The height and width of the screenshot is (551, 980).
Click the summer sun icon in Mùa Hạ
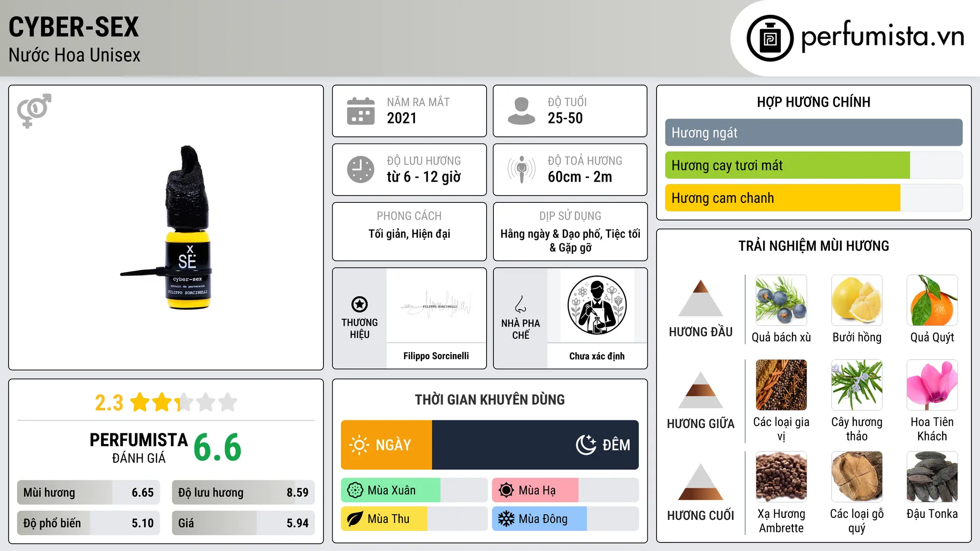(x=506, y=490)
